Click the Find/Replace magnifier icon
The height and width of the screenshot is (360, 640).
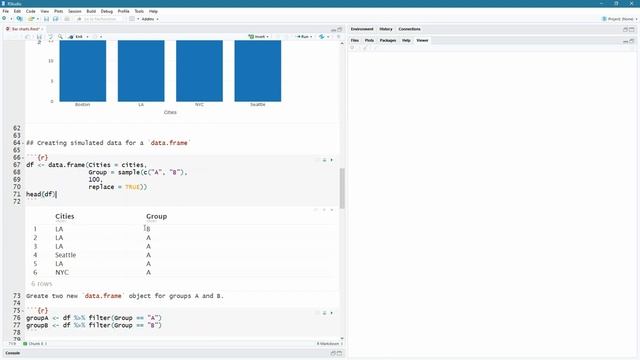60,37
